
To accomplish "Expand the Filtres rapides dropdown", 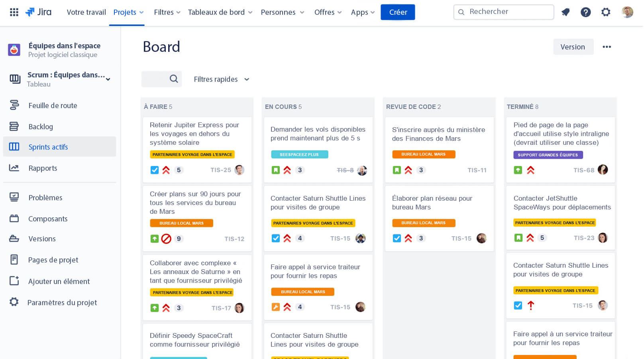I will point(222,79).
